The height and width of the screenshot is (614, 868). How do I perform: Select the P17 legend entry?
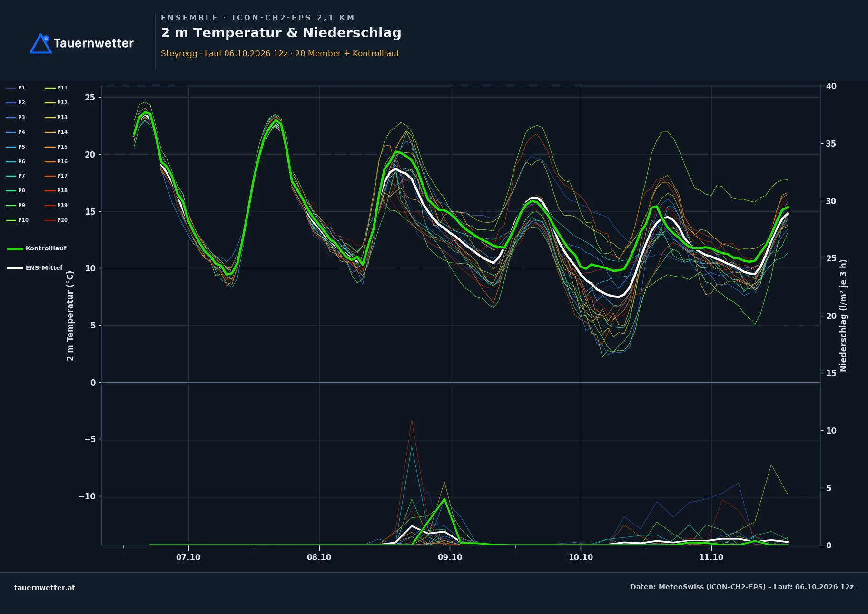[x=56, y=176]
